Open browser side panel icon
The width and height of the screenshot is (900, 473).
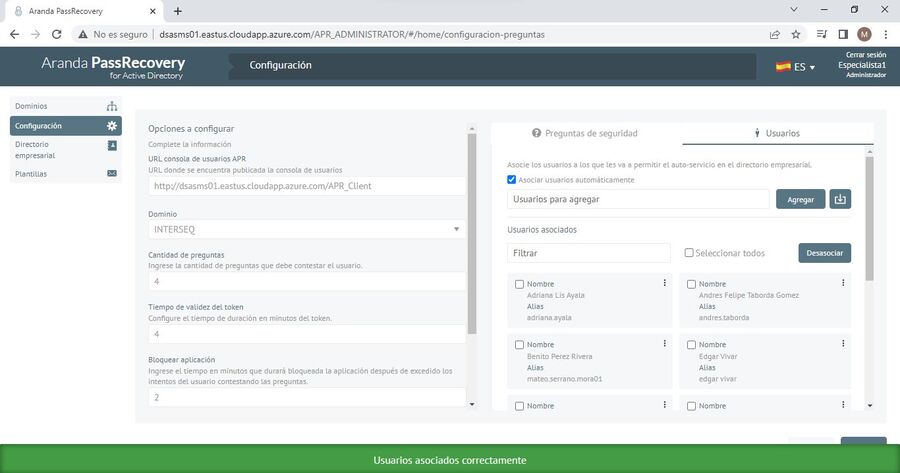coord(843,34)
